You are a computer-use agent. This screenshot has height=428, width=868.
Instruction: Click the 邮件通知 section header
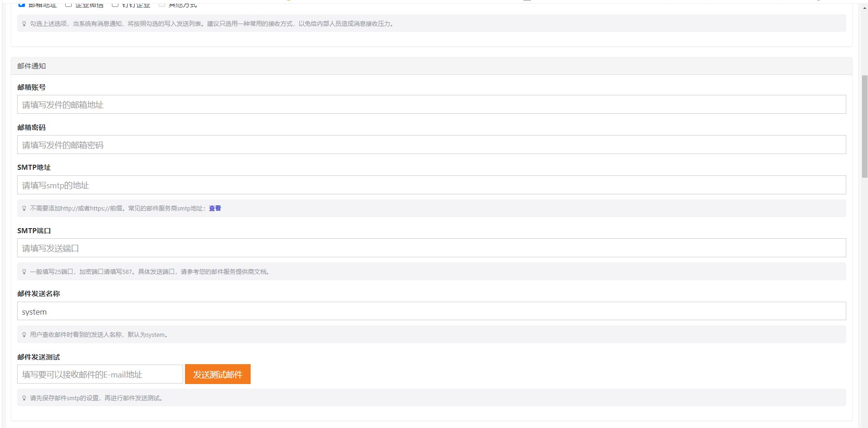(31, 66)
